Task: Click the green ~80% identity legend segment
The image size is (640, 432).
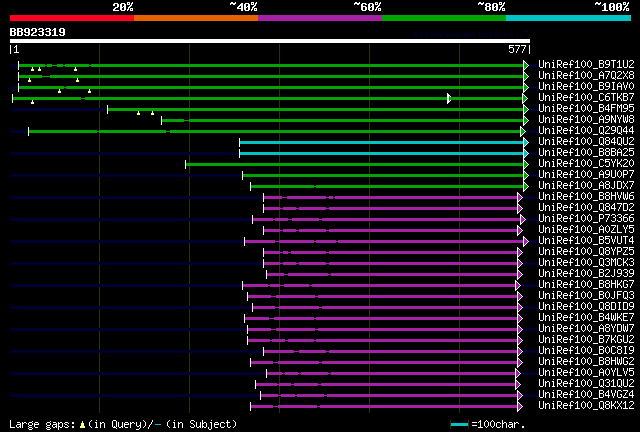Action: (444, 18)
